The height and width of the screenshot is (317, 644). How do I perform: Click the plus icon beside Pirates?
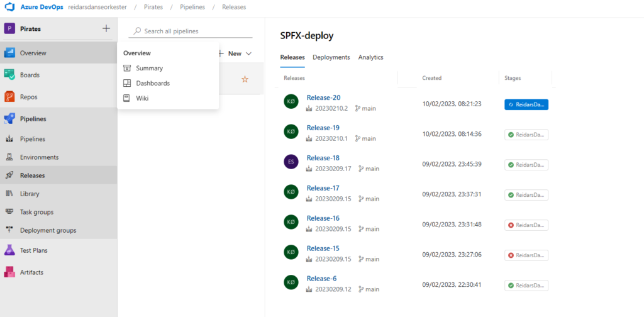click(106, 28)
